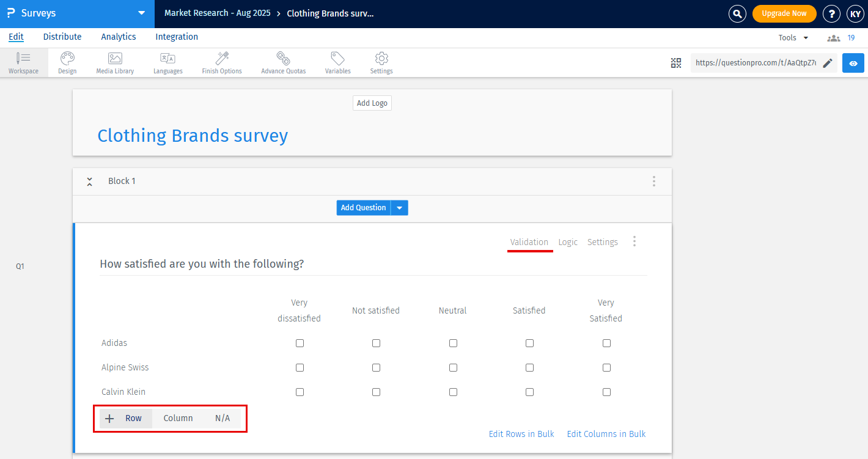
Task: Select Satisfied for Alpine Swiss
Action: [529, 367]
